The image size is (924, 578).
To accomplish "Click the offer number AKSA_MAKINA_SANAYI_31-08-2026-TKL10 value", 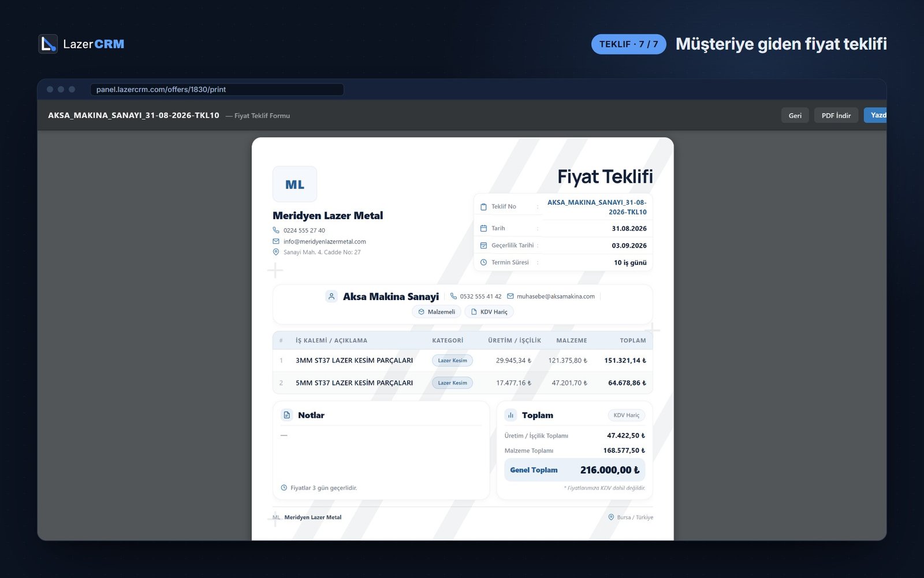I will point(597,207).
